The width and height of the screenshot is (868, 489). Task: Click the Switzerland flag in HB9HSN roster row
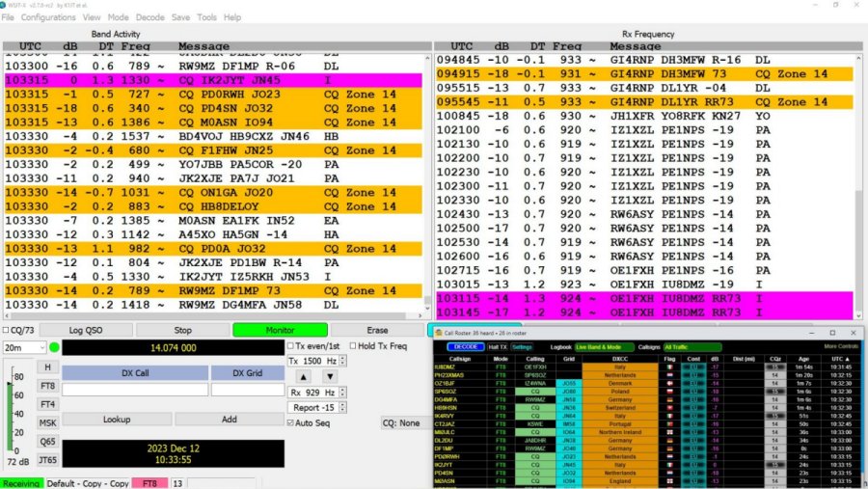click(670, 408)
